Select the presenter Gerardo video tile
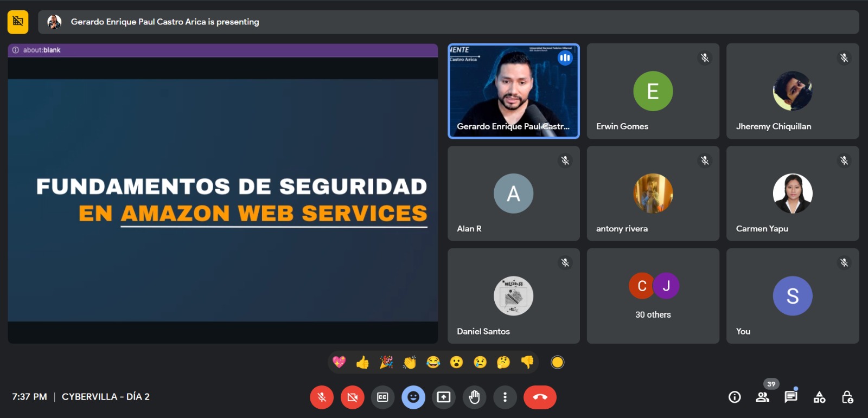The width and height of the screenshot is (868, 418). 513,91
